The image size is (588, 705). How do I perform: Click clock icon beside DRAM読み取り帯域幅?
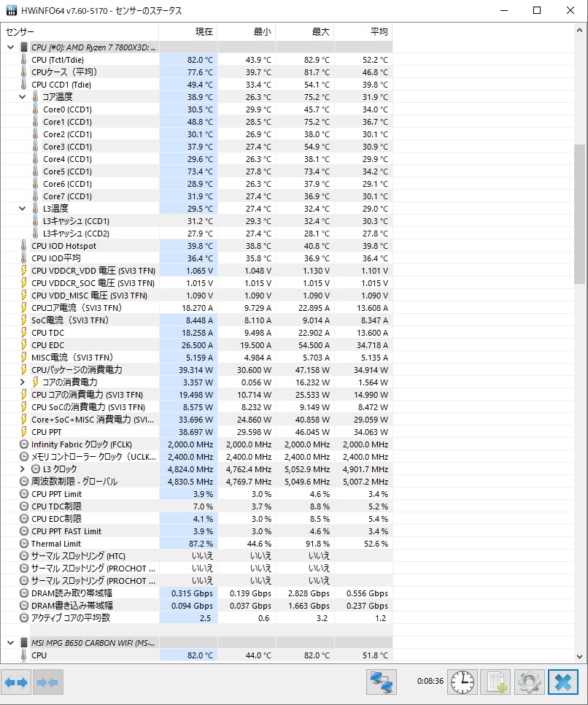24,593
